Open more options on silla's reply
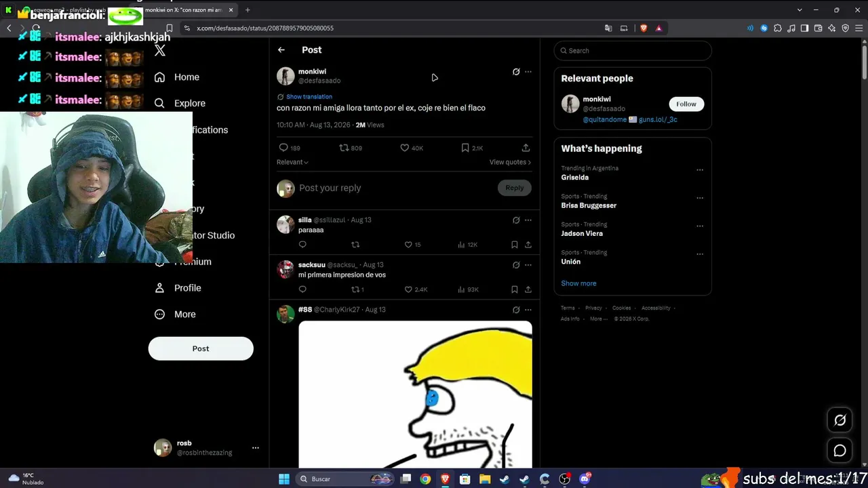Image resolution: width=868 pixels, height=488 pixels. pyautogui.click(x=528, y=220)
